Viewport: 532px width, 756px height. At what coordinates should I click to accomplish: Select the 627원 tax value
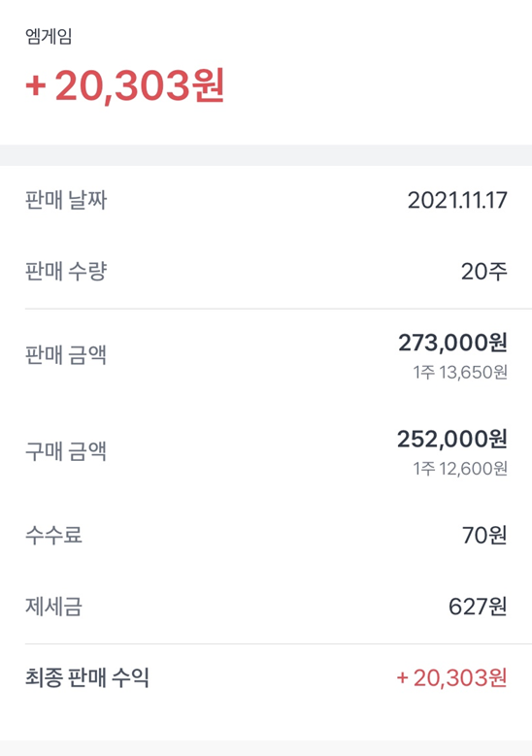pos(478,607)
